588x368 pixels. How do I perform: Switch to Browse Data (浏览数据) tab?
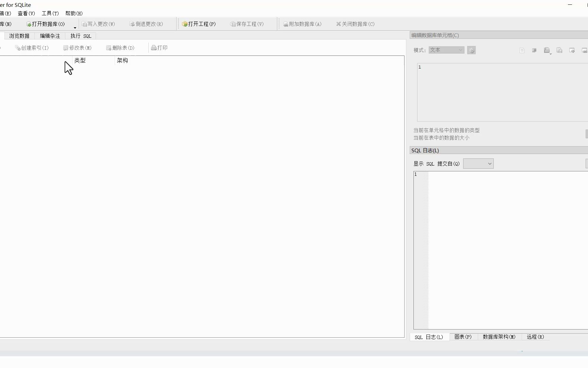click(x=19, y=36)
